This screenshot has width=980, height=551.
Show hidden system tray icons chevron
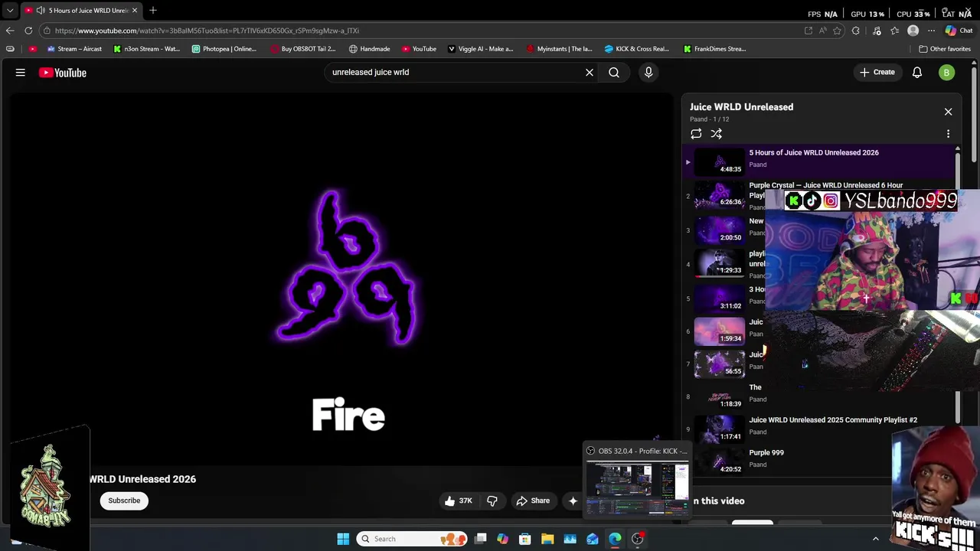[876, 539]
